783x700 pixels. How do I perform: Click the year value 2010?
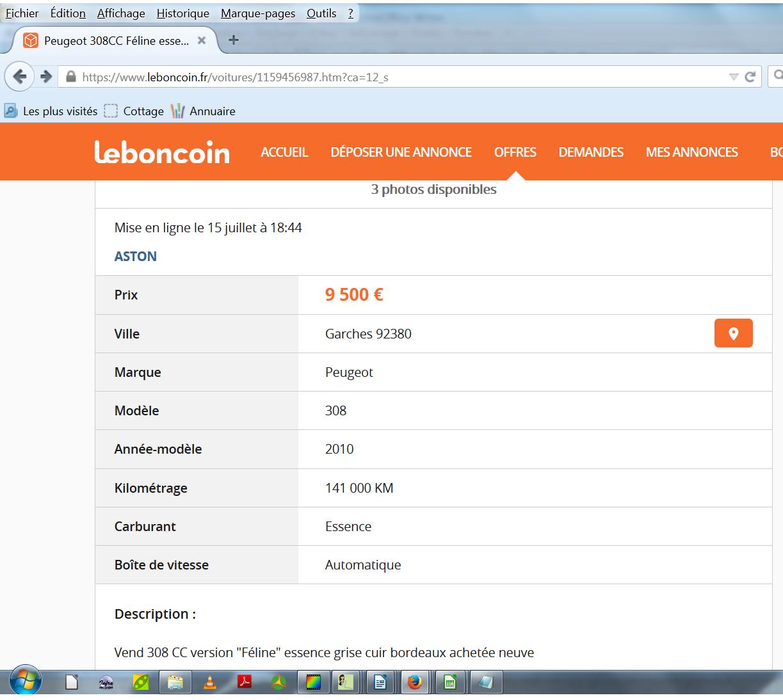pyautogui.click(x=339, y=449)
